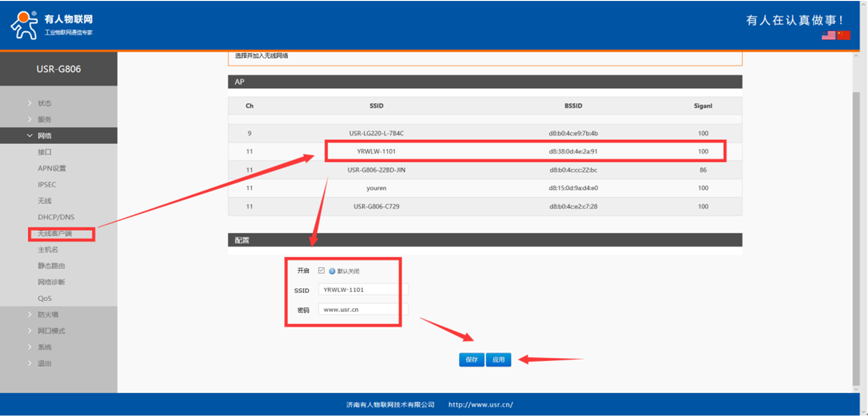Open the www.usr.cn footer link
This screenshot has height=416, width=868.
[x=480, y=405]
